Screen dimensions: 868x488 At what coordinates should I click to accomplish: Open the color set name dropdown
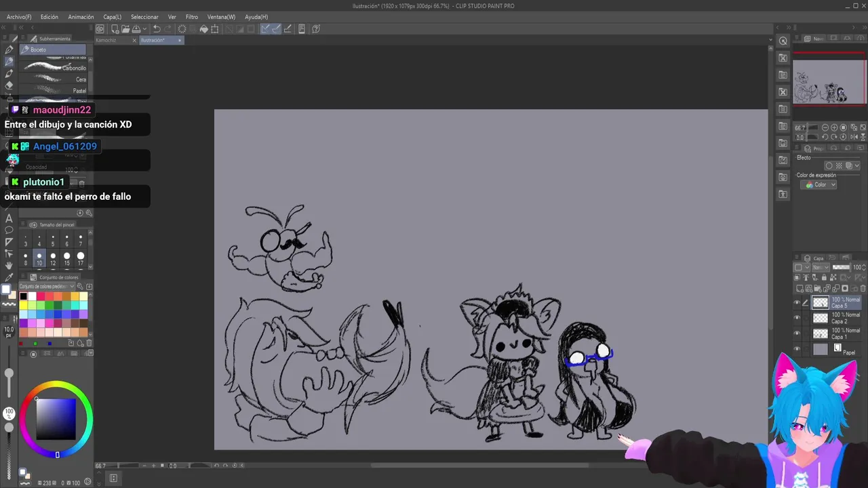pyautogui.click(x=47, y=287)
